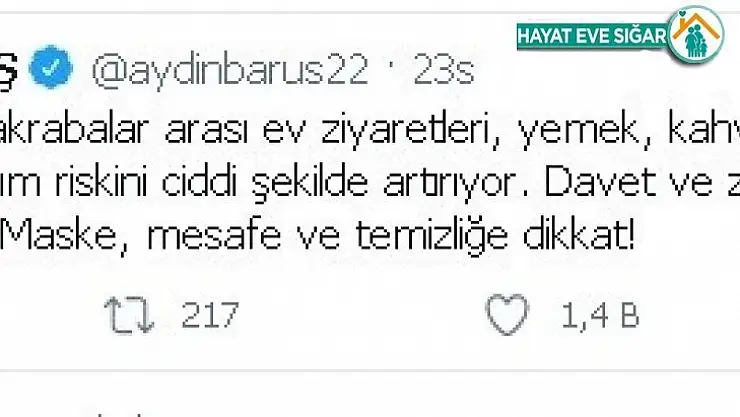740x417 pixels.
Task: Click empty space between retweet and like
Action: click(x=359, y=315)
